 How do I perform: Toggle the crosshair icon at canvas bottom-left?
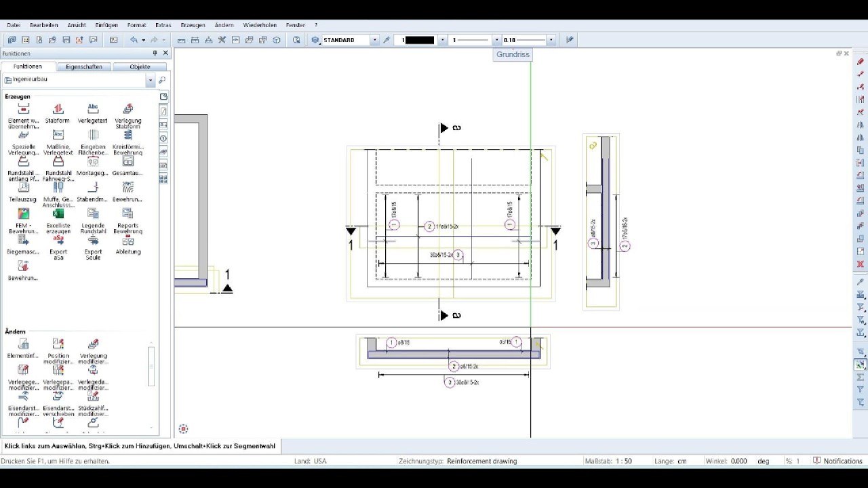point(183,428)
